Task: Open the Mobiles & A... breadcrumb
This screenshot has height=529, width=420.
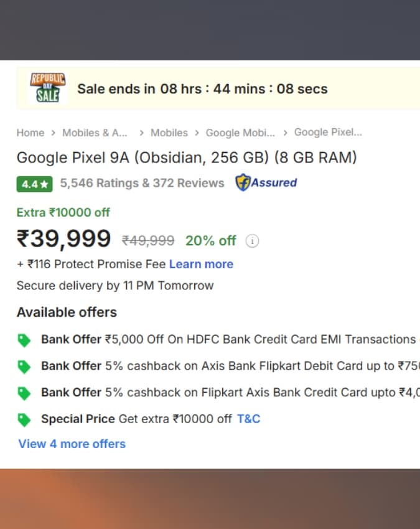Action: click(95, 133)
